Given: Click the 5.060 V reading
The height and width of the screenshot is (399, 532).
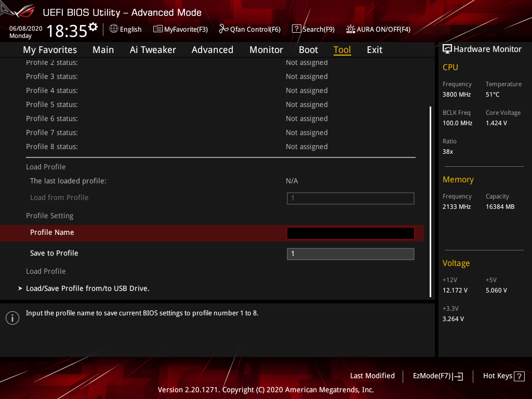Looking at the screenshot, I should click(x=496, y=290).
